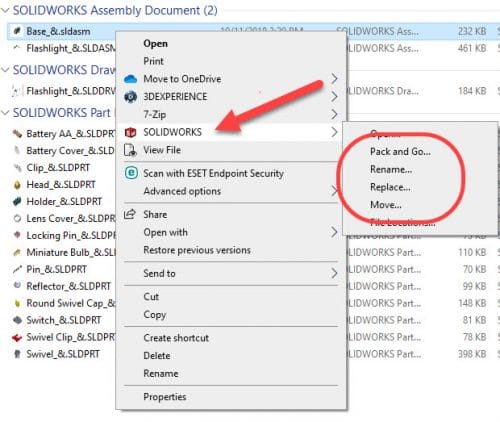The height and width of the screenshot is (422, 500).
Task: Expand the 7-Zip submenu arrow
Action: tap(334, 115)
